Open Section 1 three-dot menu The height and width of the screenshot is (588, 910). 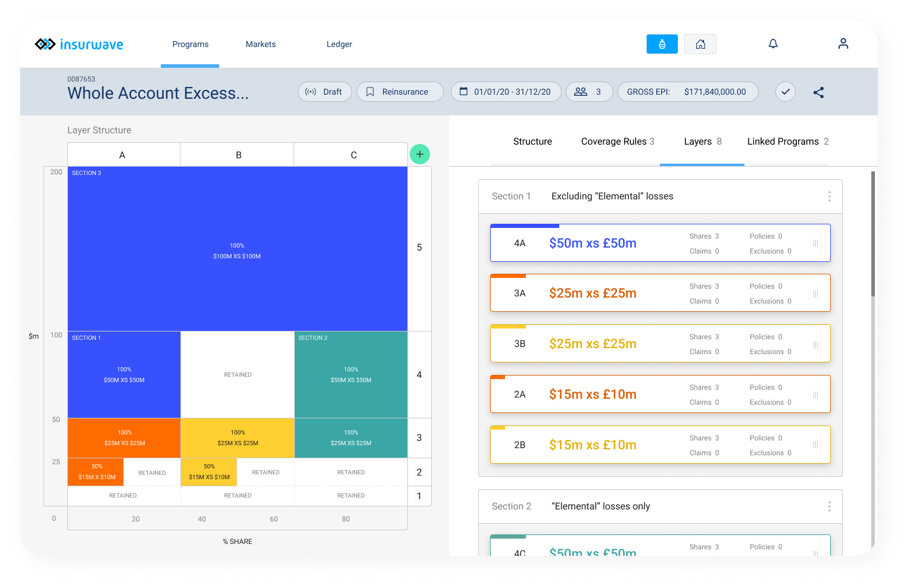coord(829,196)
